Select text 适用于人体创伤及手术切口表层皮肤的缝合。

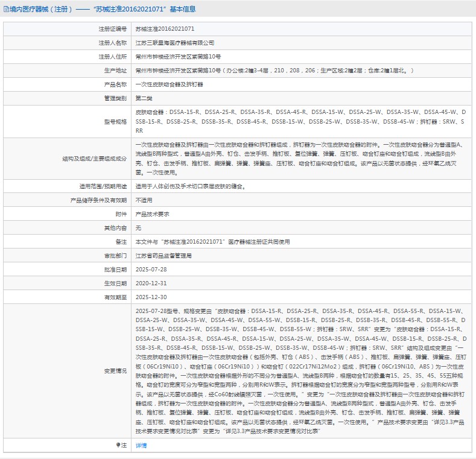pos(192,186)
